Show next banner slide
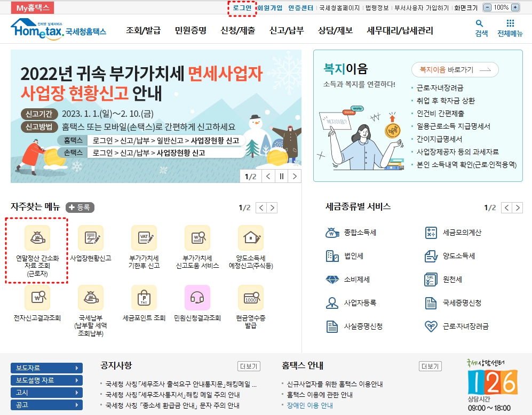This screenshot has width=532, height=415. point(295,177)
